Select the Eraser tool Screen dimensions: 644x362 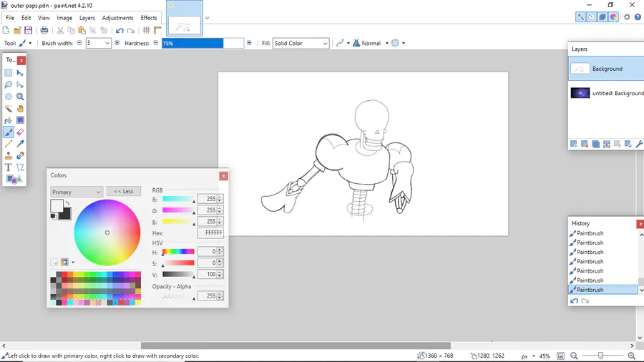pyautogui.click(x=20, y=132)
